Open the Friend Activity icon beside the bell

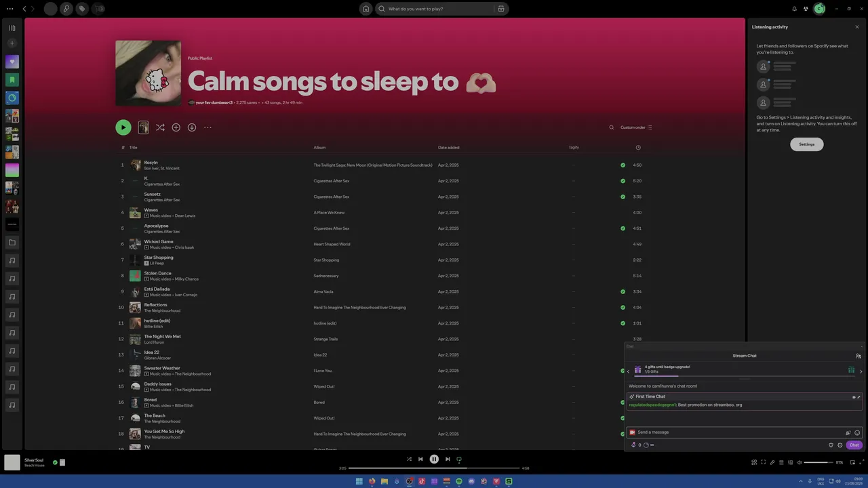(806, 9)
